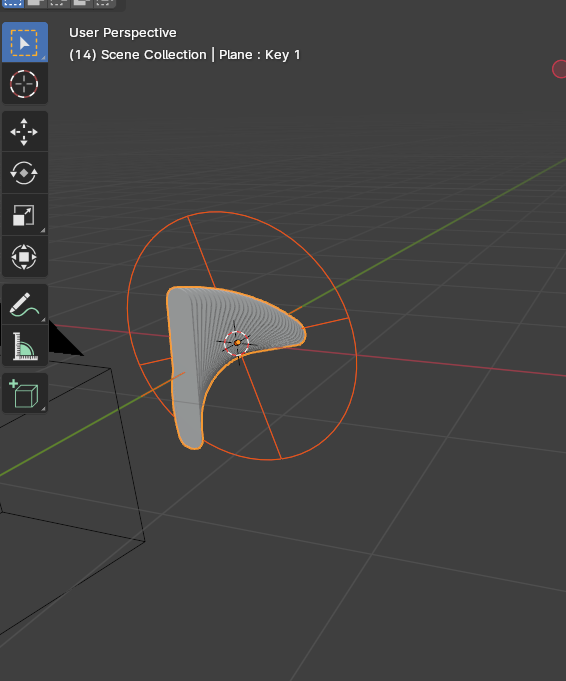The height and width of the screenshot is (681, 566).
Task: Choose the Move tool
Action: click(25, 132)
